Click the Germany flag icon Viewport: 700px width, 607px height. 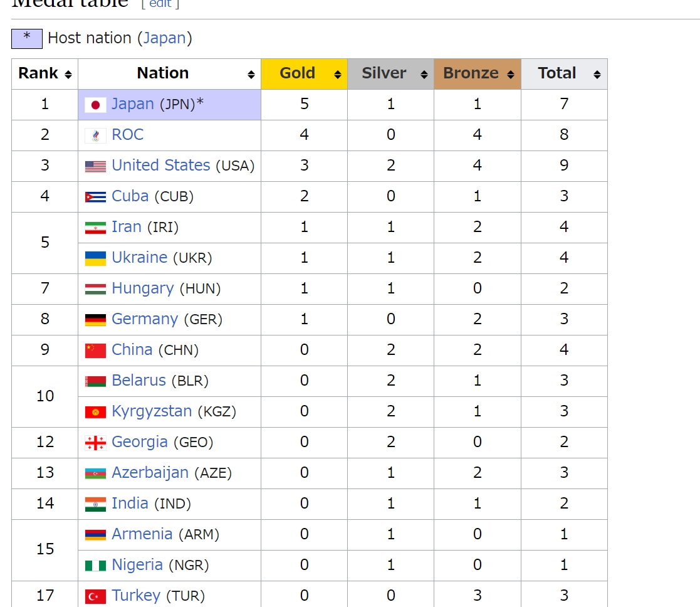pos(95,320)
